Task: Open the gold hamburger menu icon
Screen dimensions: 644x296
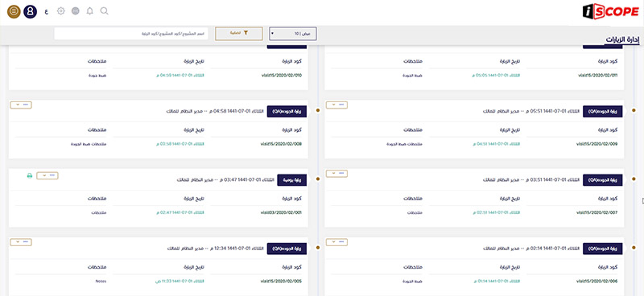Action: tap(14, 11)
